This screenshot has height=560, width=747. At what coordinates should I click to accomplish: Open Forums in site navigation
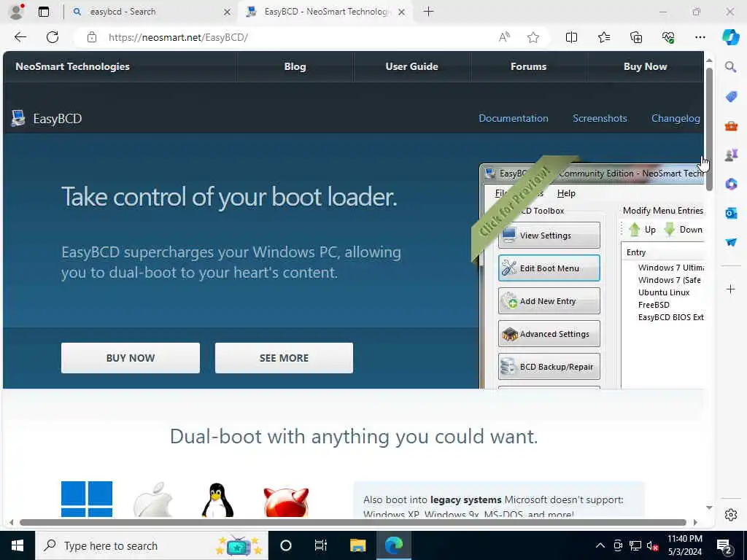pos(528,66)
